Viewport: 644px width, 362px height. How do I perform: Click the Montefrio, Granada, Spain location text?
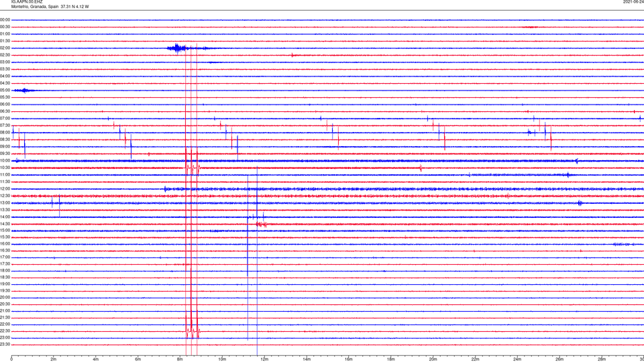click(x=34, y=7)
